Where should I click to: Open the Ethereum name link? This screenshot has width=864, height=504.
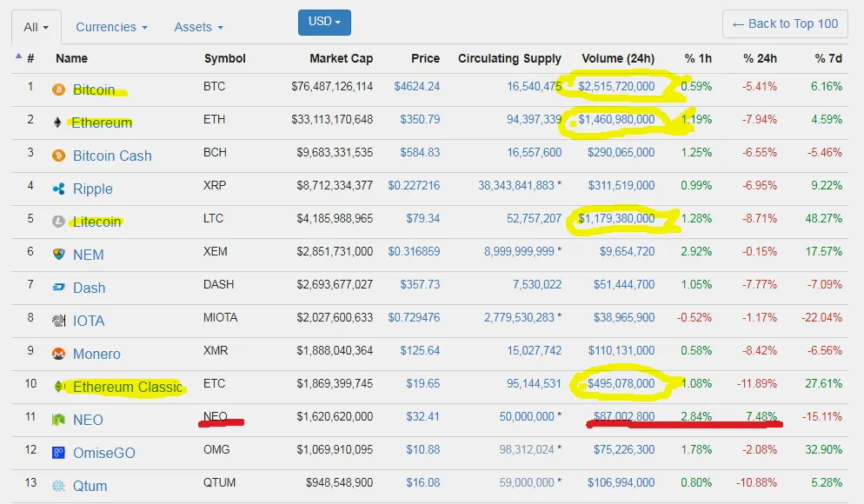[103, 123]
